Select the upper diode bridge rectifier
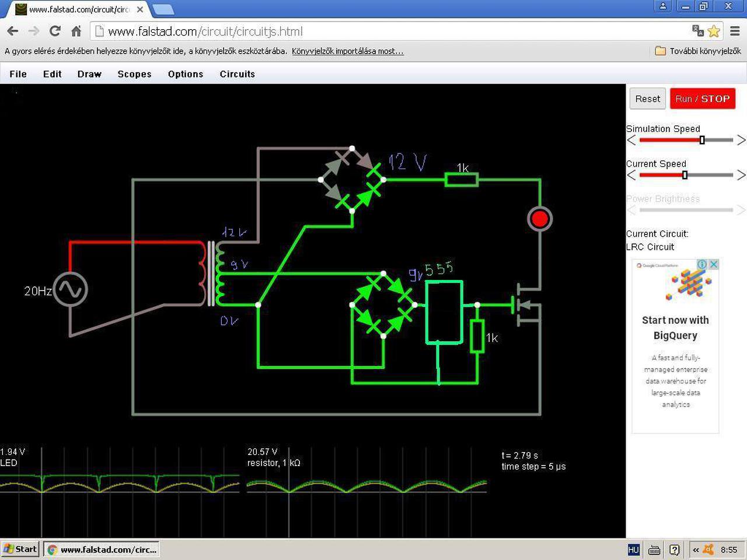The height and width of the screenshot is (560, 747). pyautogui.click(x=352, y=180)
